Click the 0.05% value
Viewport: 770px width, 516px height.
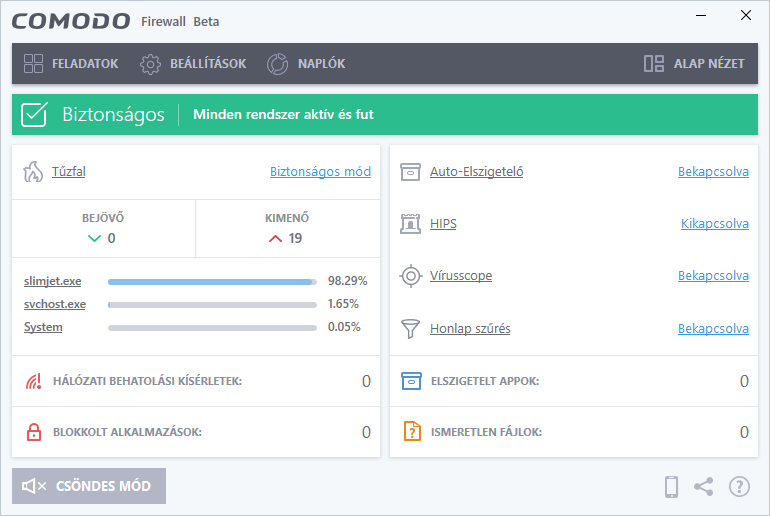(x=344, y=327)
